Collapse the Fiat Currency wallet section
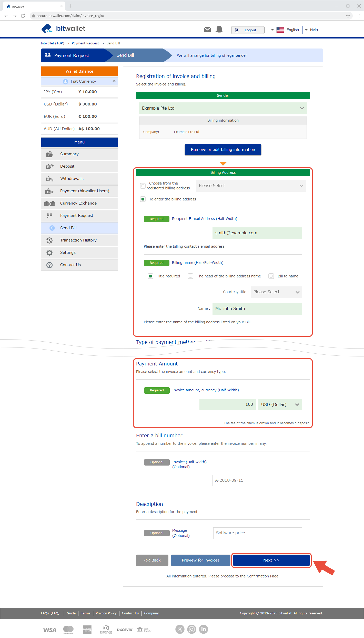The height and width of the screenshot is (638, 364). tap(114, 81)
